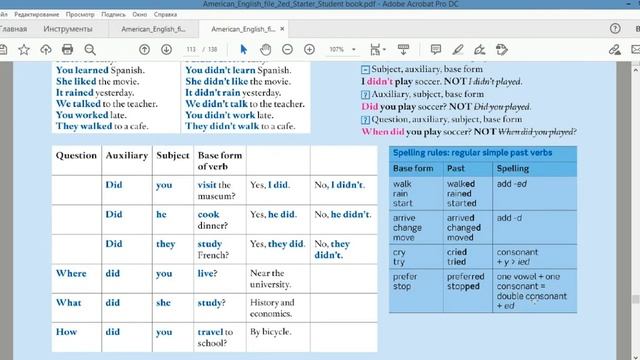Open the help question mark icon
The height and width of the screenshot is (360, 640).
coord(615,28)
